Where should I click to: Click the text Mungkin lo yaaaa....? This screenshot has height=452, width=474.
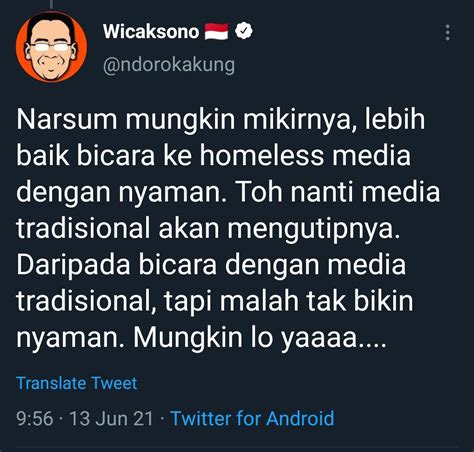pos(260,338)
